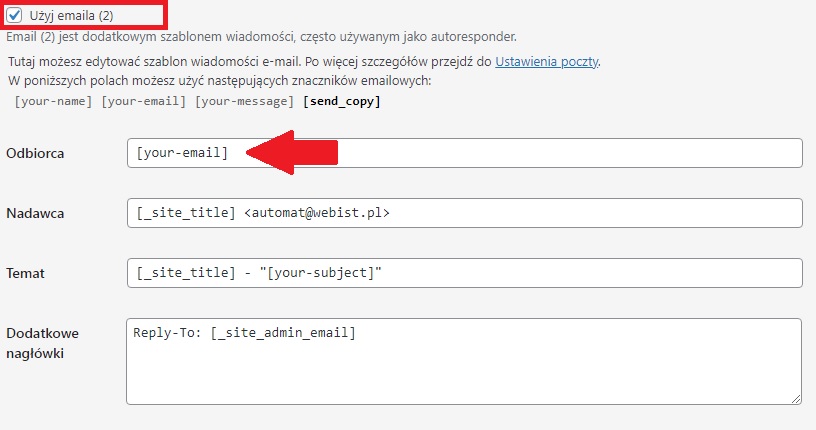
Task: Select the [your-message] mail tag
Action: click(241, 101)
